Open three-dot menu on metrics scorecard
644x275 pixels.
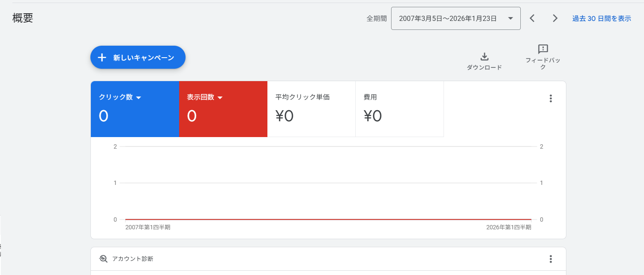click(551, 98)
